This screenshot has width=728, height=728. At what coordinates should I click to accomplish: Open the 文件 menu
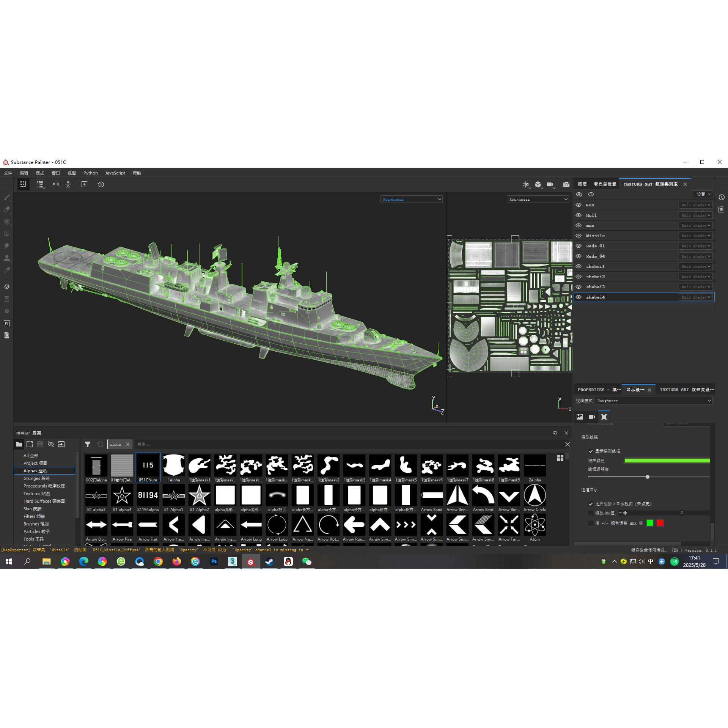(x=7, y=173)
